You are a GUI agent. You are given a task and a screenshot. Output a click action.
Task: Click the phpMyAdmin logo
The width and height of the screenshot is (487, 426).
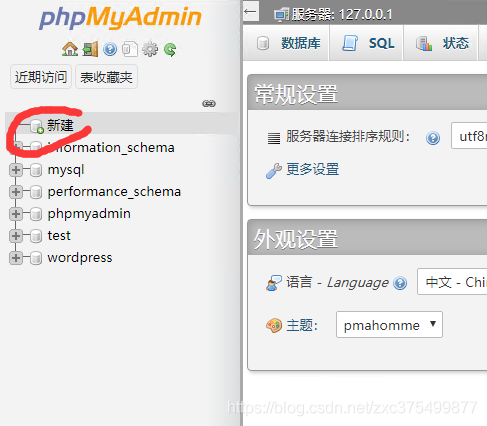pyautogui.click(x=120, y=18)
